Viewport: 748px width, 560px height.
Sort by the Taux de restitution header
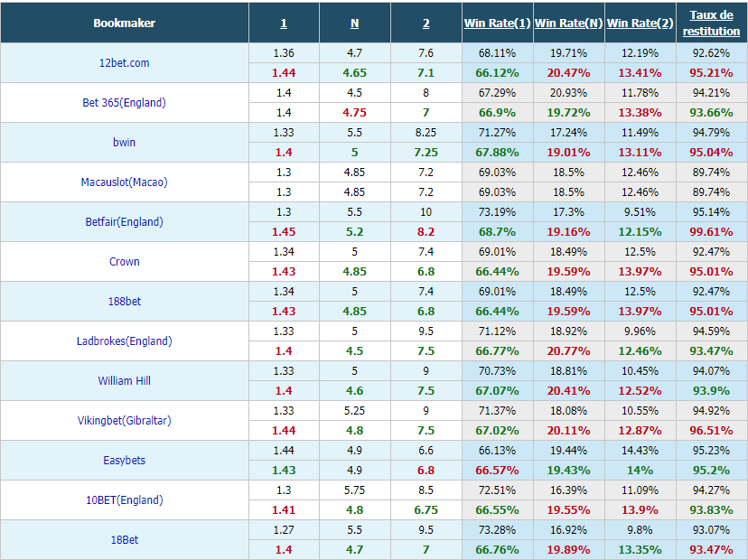(x=711, y=23)
